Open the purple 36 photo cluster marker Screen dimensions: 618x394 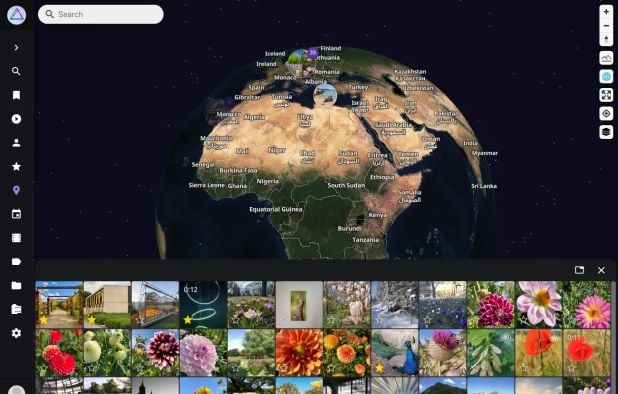point(313,52)
